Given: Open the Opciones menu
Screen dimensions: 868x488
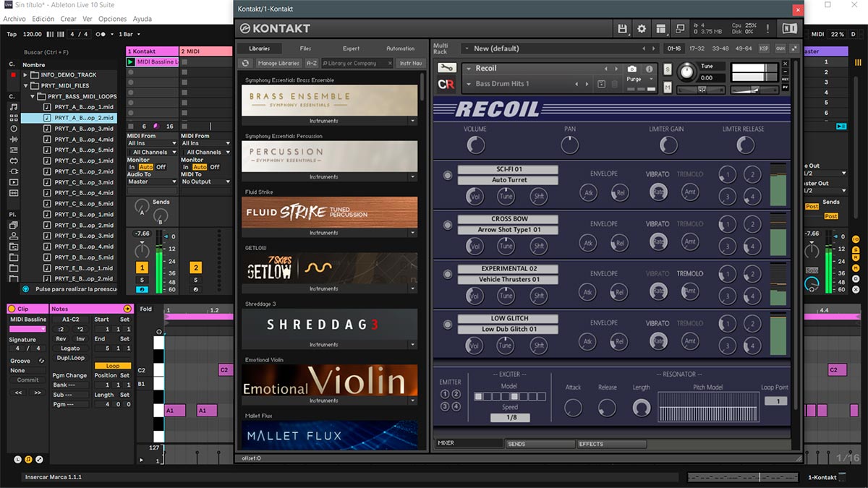Looking at the screenshot, I should tap(112, 19).
